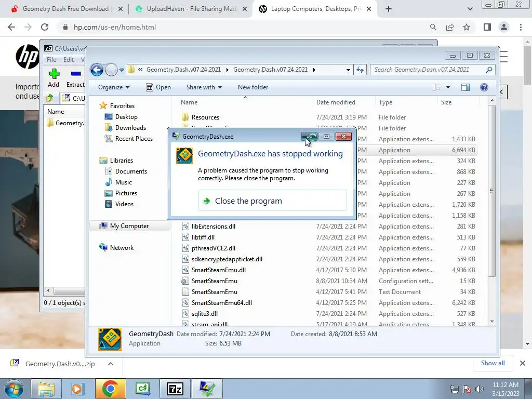The height and width of the screenshot is (399, 532).
Task: Select Desktop in Favorites
Action: [x=126, y=117]
